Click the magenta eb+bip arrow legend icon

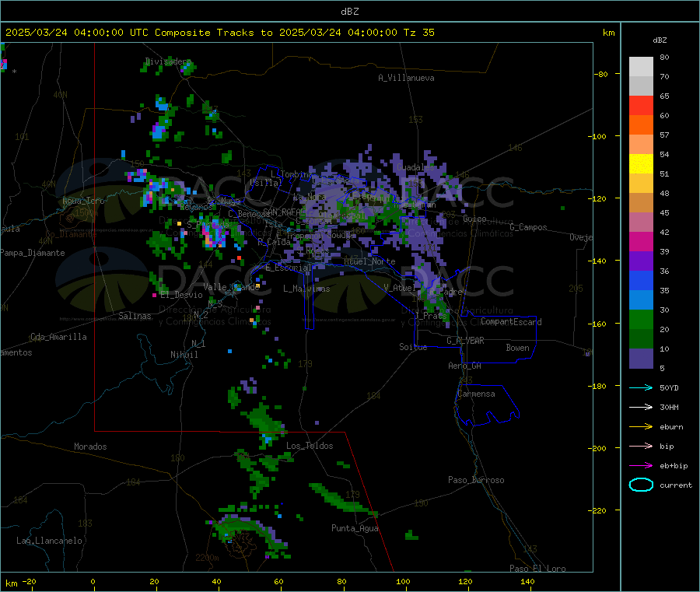pyautogui.click(x=641, y=466)
